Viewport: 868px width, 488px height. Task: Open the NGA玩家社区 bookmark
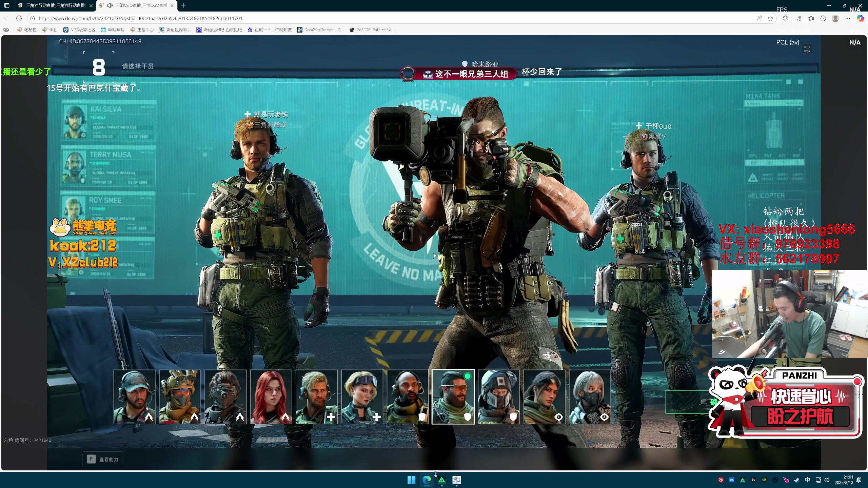pos(79,30)
